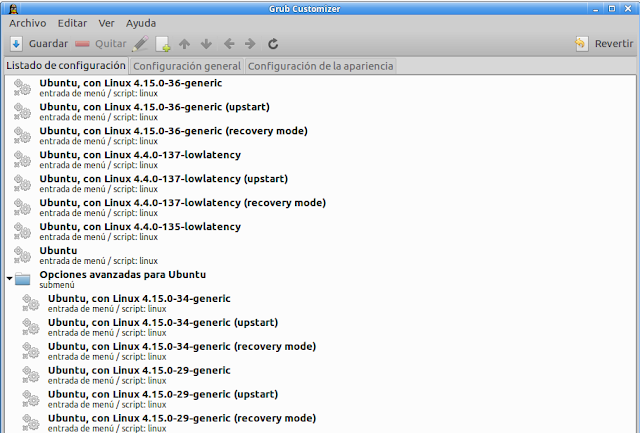The height and width of the screenshot is (433, 640).
Task: Click the circular reload icon
Action: 273,44
